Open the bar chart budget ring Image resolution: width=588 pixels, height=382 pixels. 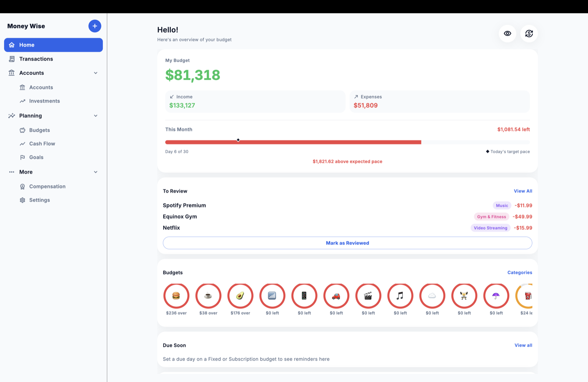(x=272, y=296)
